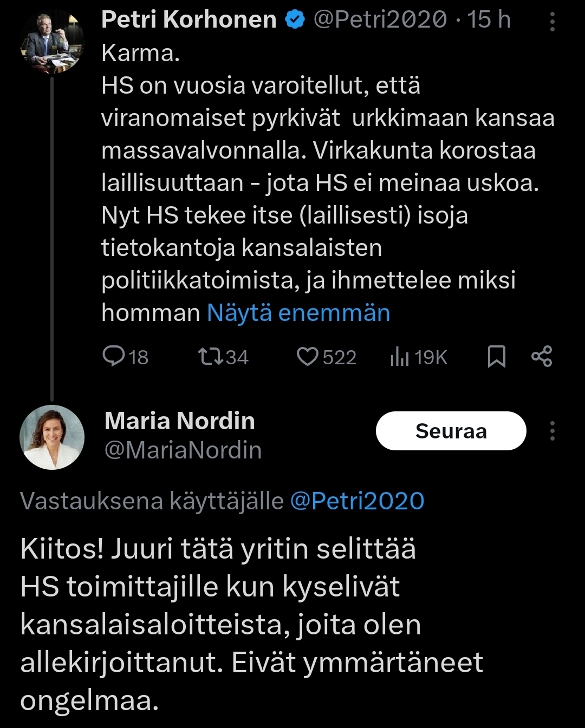Like the tweet with 522 likes
The width and height of the screenshot is (585, 728).
pyautogui.click(x=308, y=357)
